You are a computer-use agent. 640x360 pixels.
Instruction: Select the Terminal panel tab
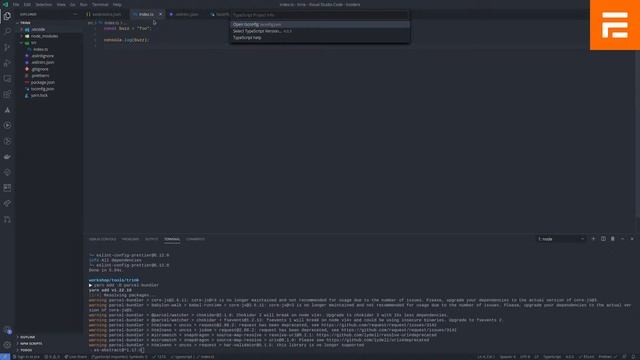click(x=172, y=239)
